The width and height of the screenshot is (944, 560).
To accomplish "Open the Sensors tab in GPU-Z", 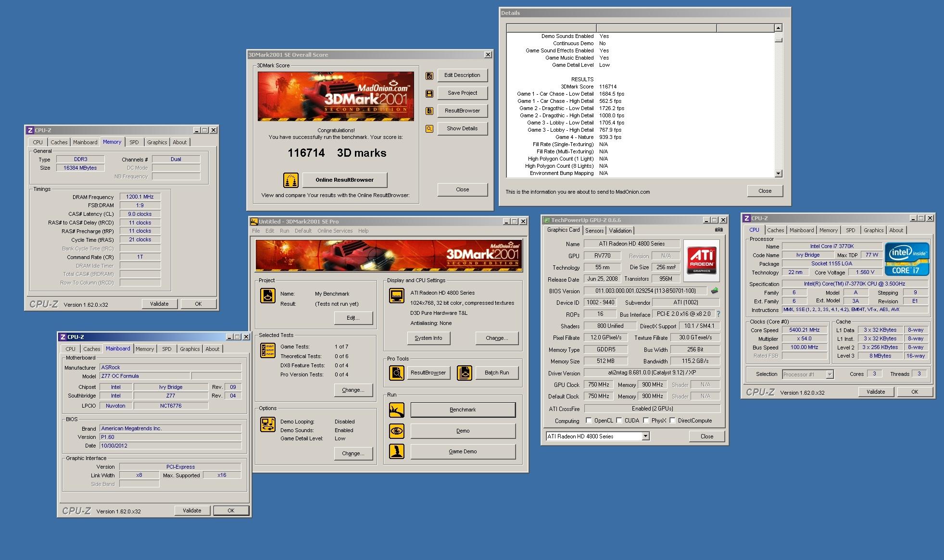I will pyautogui.click(x=594, y=231).
